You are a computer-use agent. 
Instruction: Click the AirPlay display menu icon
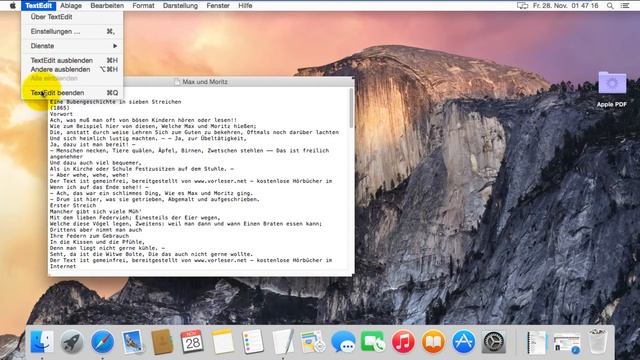522,6
